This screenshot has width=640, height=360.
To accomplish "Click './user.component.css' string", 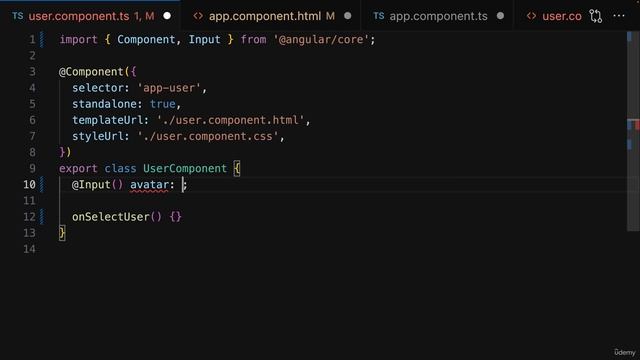I will [208, 136].
